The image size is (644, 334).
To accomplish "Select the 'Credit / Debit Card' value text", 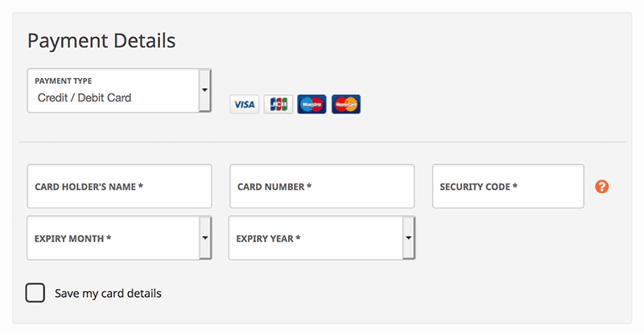I will 85,97.
